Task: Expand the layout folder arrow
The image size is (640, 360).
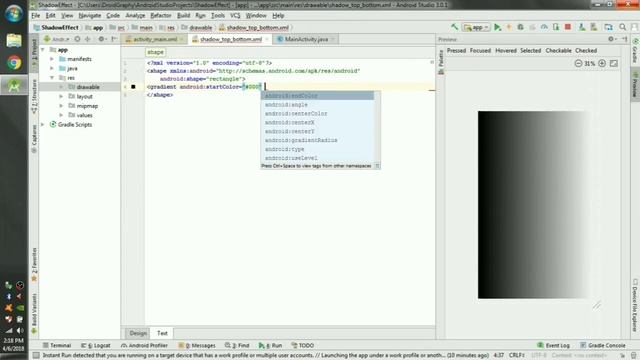Action: (61, 96)
